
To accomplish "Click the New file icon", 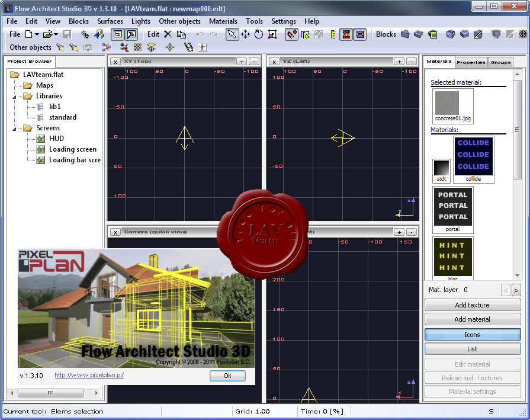I will [x=29, y=34].
